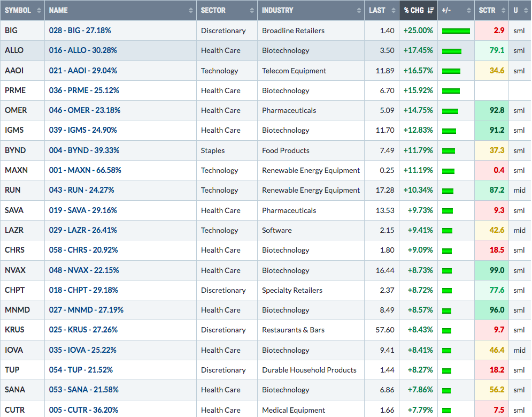Screen dimensions: 532x417
Task: Sort by U column sort arrows
Action: pyautogui.click(x=526, y=11)
